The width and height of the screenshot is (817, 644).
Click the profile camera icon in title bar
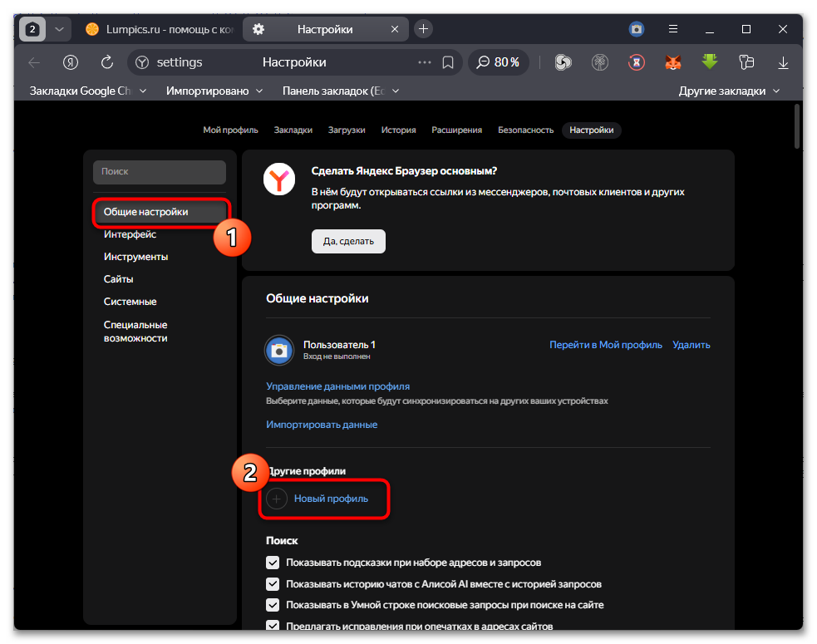click(636, 29)
